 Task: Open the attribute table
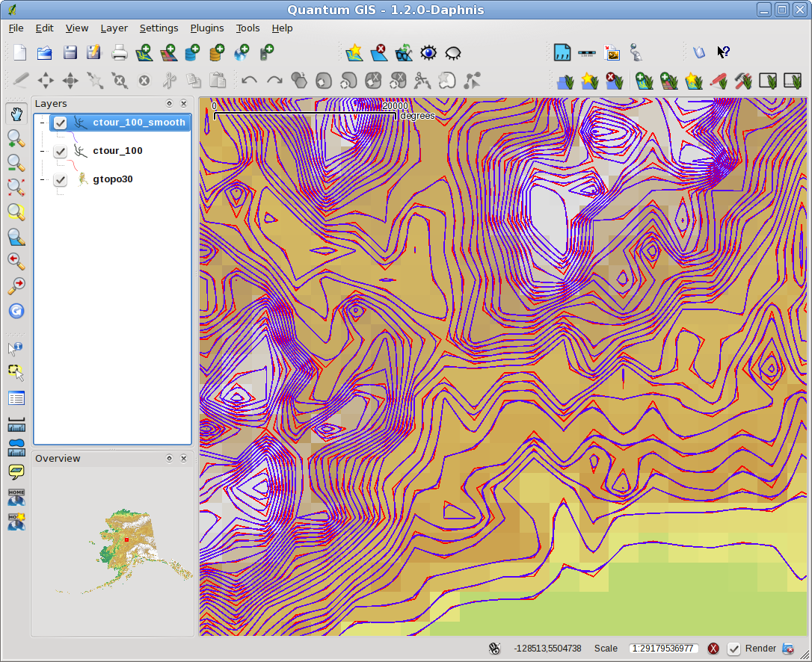[16, 398]
